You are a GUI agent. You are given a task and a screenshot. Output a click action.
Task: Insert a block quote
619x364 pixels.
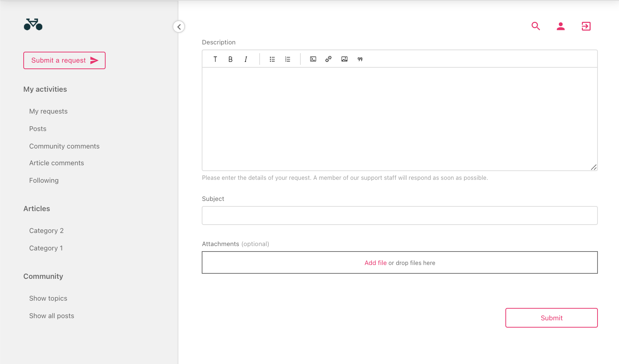(x=360, y=59)
